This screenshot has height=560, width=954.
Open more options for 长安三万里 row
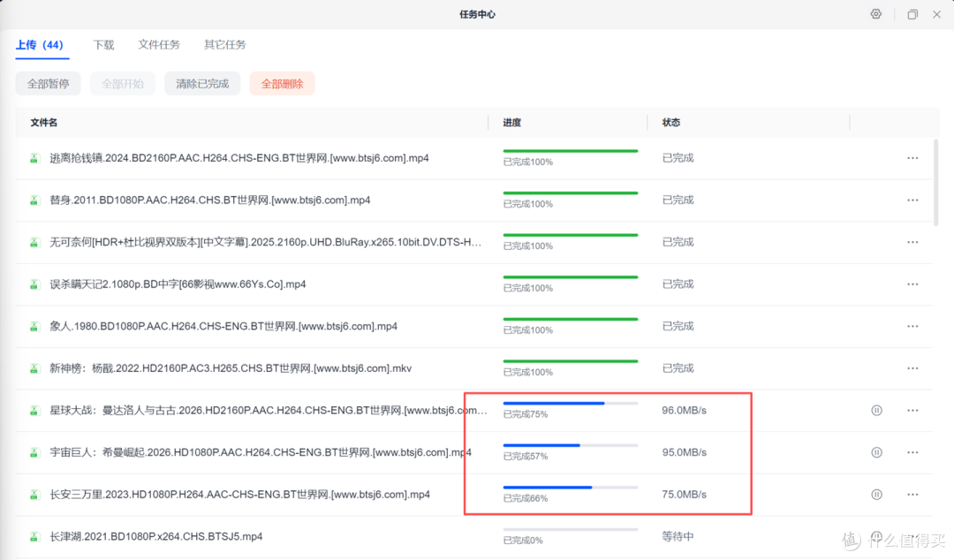click(x=912, y=495)
